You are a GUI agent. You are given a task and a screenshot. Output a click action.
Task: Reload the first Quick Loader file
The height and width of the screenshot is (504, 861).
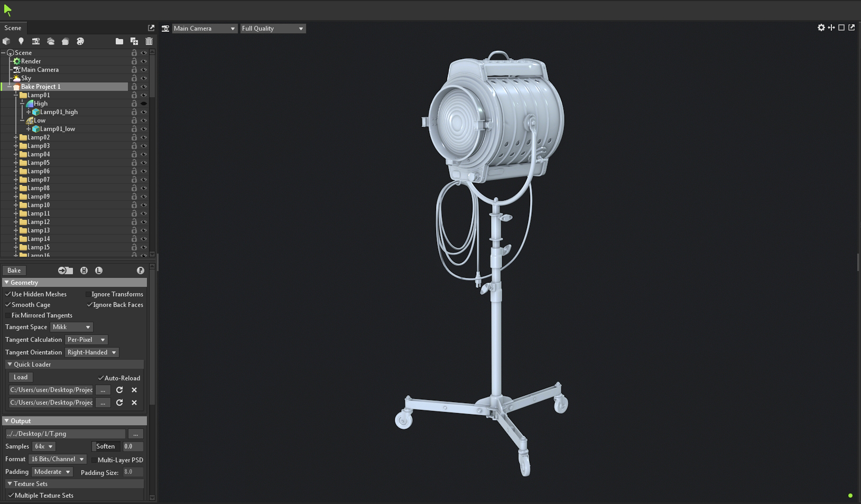pyautogui.click(x=119, y=390)
